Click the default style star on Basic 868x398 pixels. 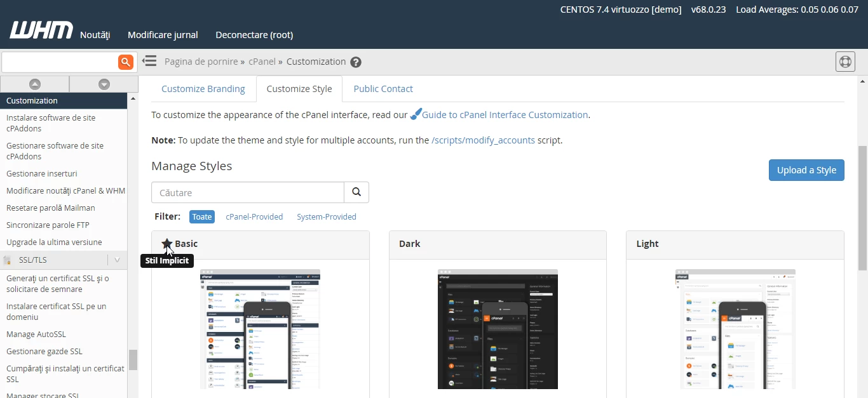[x=167, y=244]
